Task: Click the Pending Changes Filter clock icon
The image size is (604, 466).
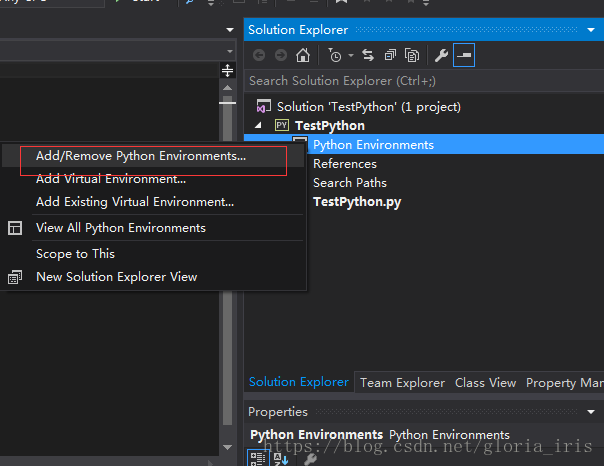Action: tap(334, 55)
